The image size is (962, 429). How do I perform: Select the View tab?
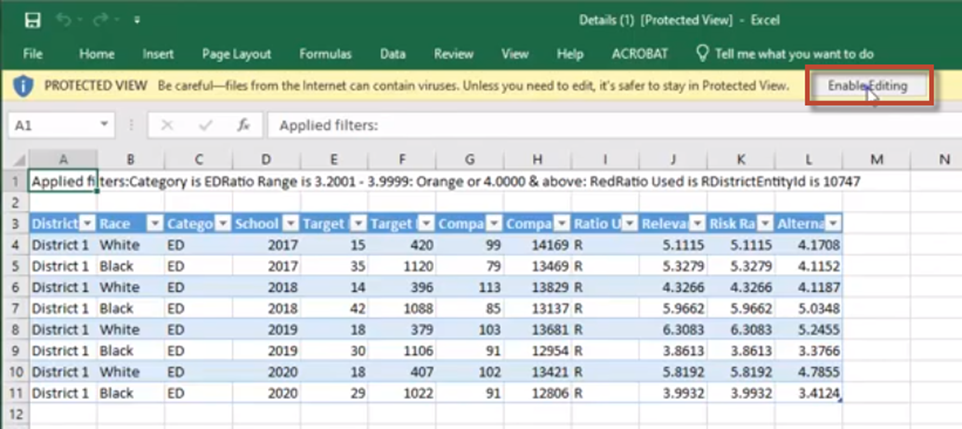tap(515, 54)
